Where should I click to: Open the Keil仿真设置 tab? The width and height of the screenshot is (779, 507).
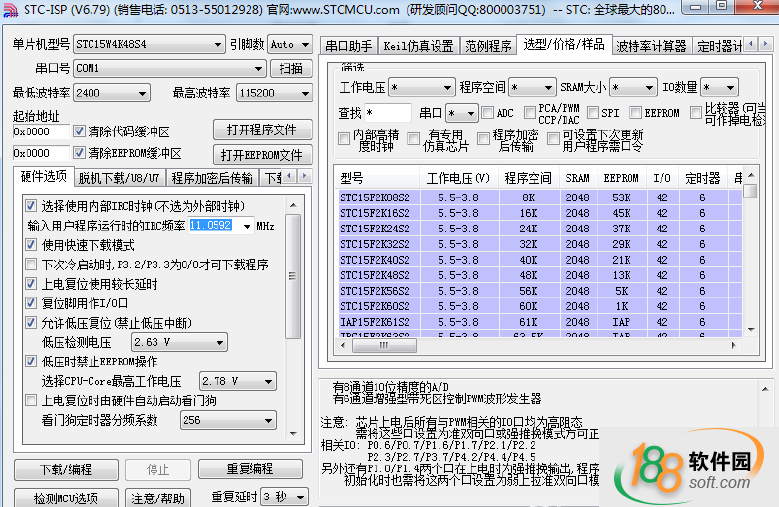(x=418, y=46)
